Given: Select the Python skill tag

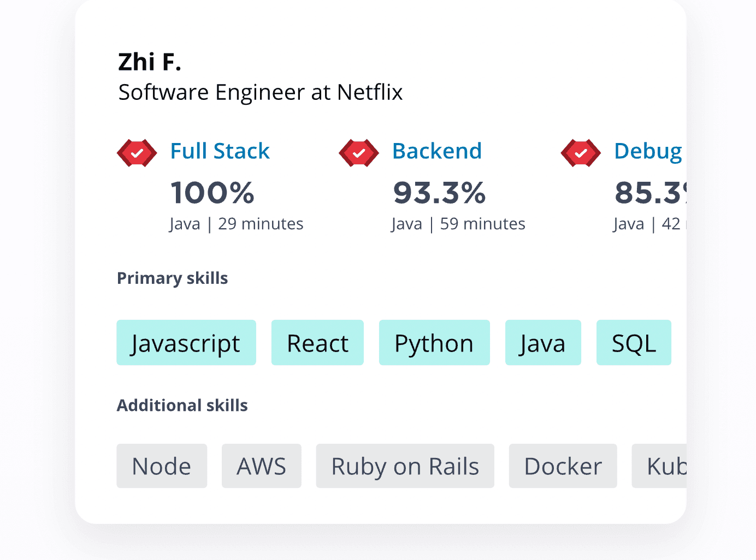Looking at the screenshot, I should click(x=434, y=343).
